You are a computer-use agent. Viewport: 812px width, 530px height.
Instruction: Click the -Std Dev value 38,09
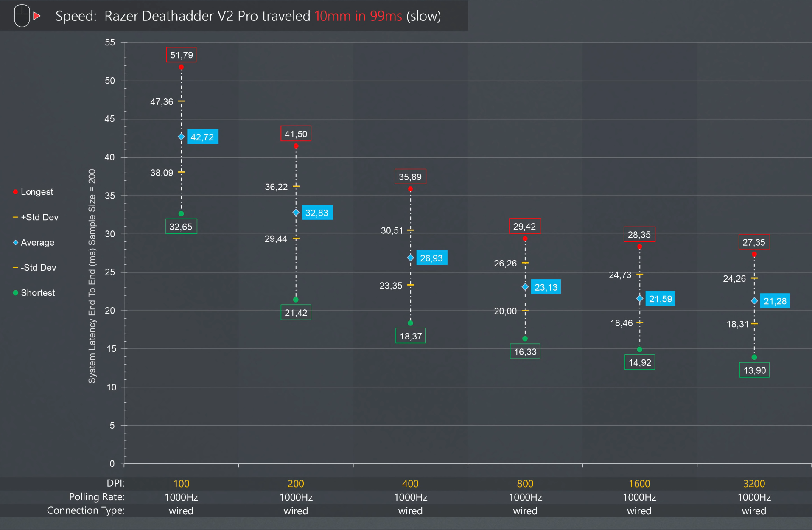point(162,173)
